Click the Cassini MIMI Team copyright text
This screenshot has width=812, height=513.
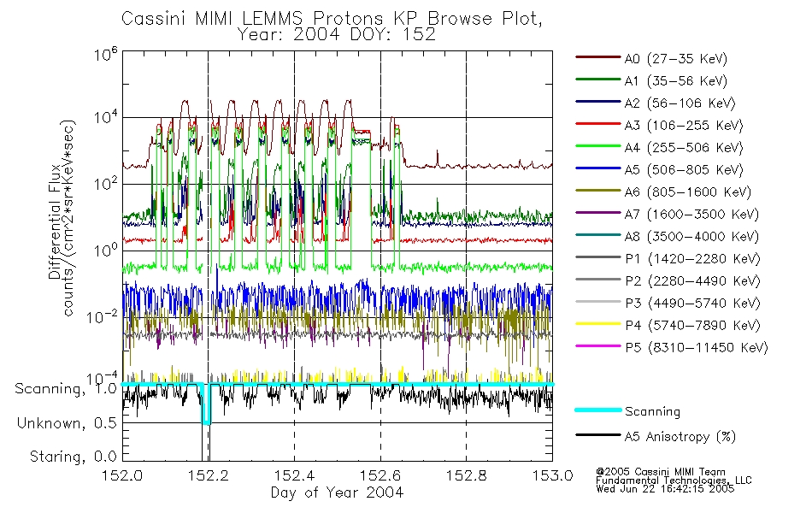pyautogui.click(x=660, y=472)
